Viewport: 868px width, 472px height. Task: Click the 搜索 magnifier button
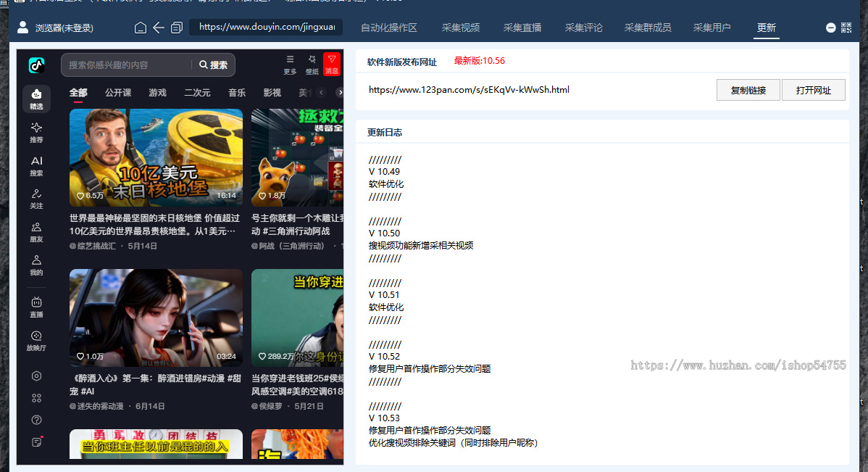pyautogui.click(x=213, y=65)
